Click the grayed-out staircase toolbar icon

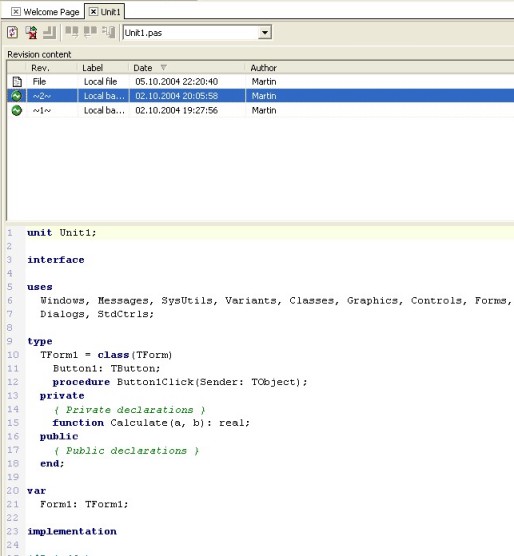point(49,32)
